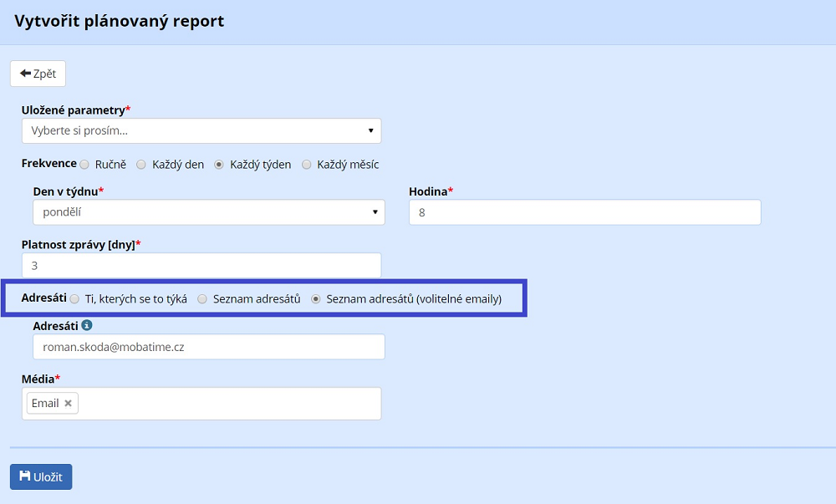Remove the Email tag with its x icon
The image size is (836, 504).
(x=69, y=404)
